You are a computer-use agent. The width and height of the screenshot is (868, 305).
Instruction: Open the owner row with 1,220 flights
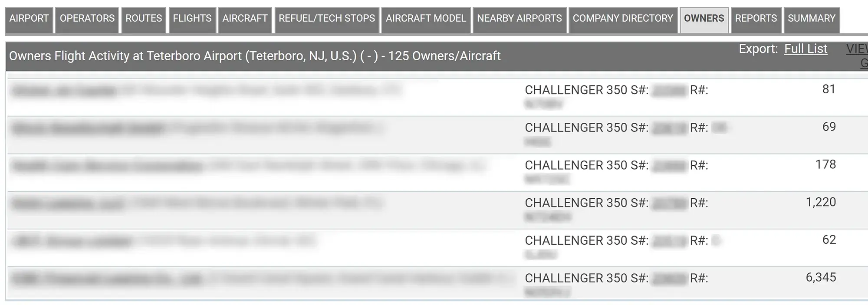[434, 210]
